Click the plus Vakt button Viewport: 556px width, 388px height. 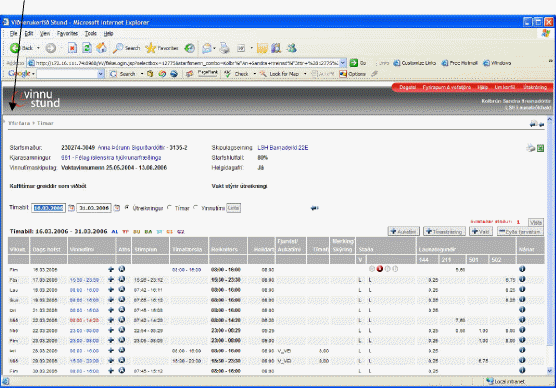coord(480,232)
